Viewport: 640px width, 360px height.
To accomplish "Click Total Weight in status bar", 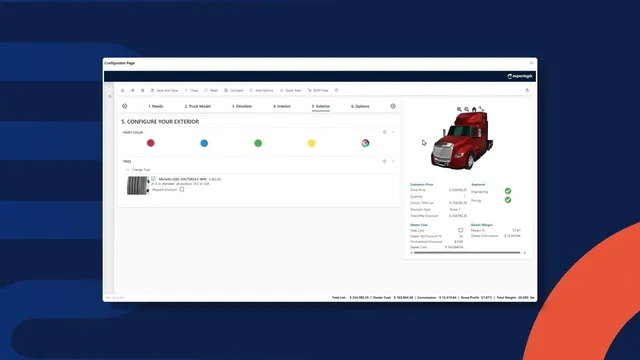I will (x=514, y=298).
